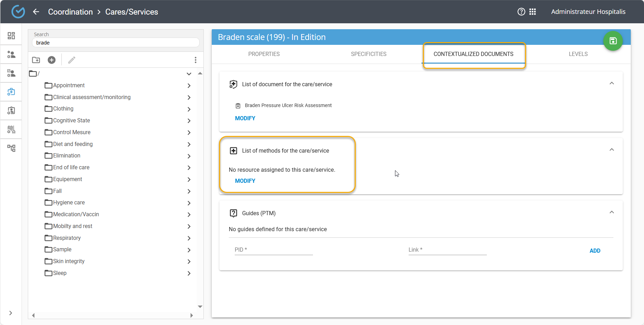The image size is (644, 325).
Task: Open the three-dot more options menu
Action: click(195, 60)
